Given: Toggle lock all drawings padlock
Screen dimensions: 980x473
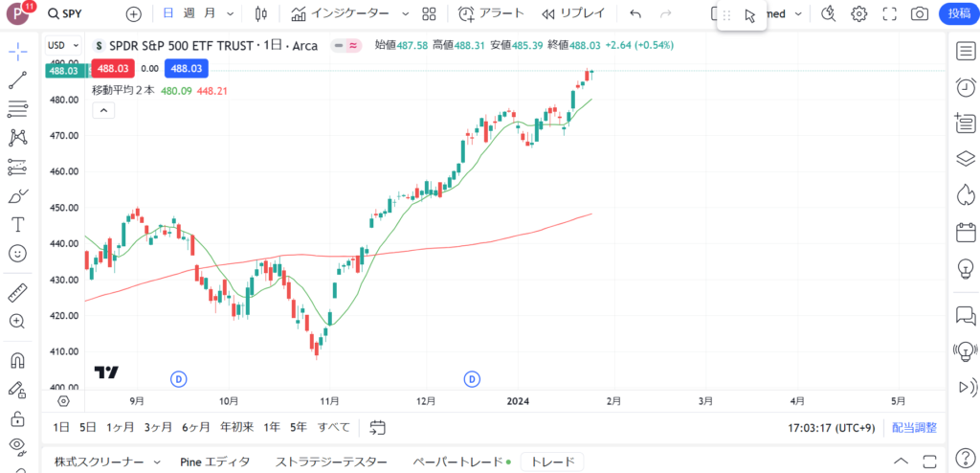Looking at the screenshot, I should (17, 418).
